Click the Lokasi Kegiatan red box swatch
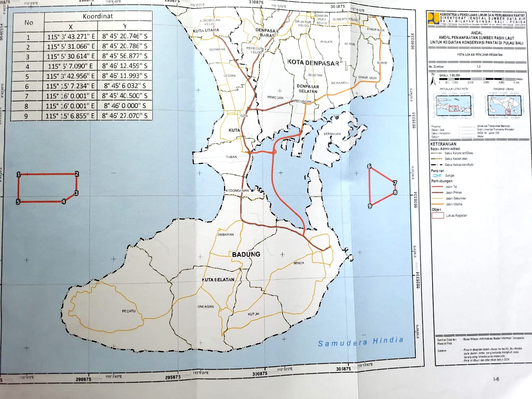Screen dimensions: 532x399 [x=438, y=215]
